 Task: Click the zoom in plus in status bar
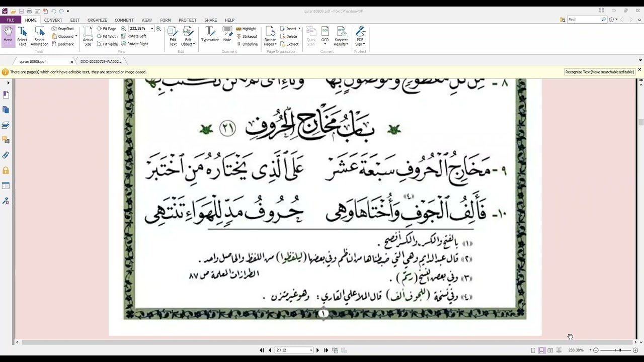[x=635, y=350]
